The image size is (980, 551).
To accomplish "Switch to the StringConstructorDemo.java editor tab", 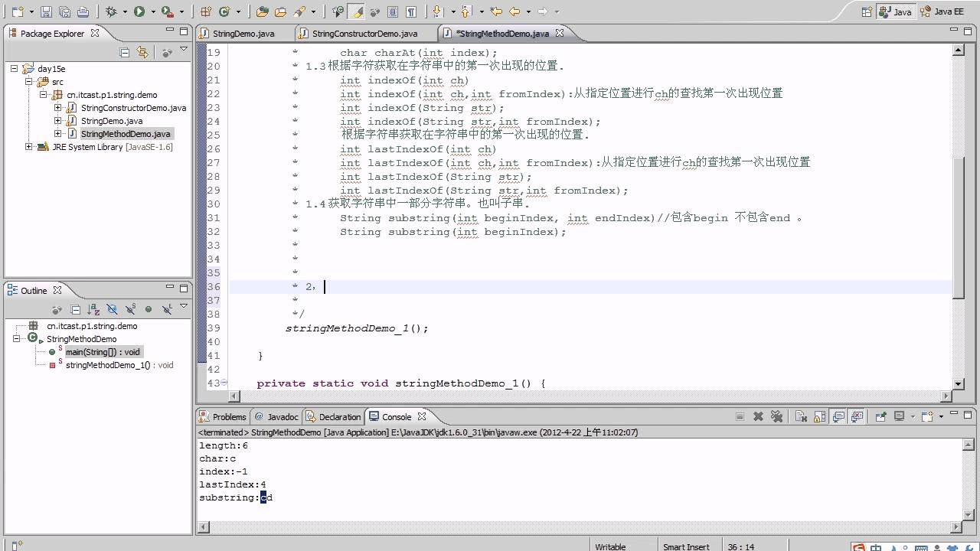I will (364, 34).
